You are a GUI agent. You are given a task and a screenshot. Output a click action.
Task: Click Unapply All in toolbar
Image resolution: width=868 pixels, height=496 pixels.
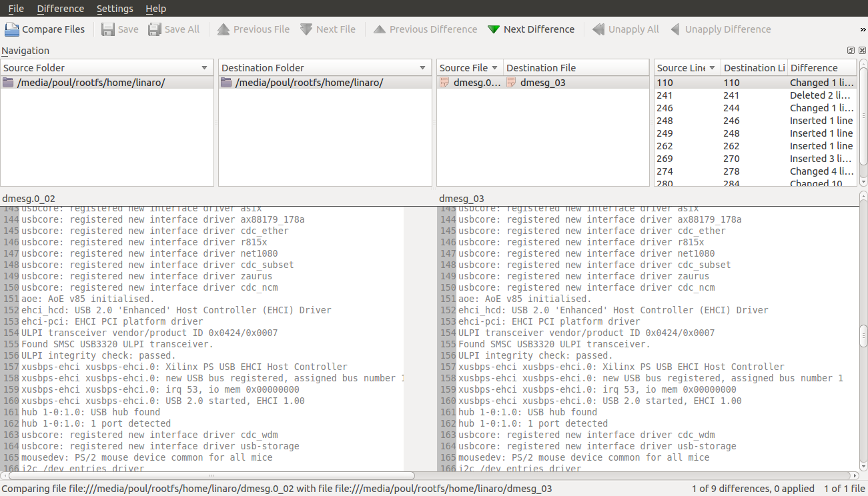(598, 29)
